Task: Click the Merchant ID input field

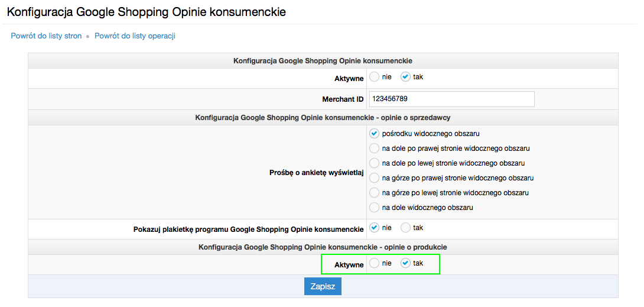Action: click(451, 99)
